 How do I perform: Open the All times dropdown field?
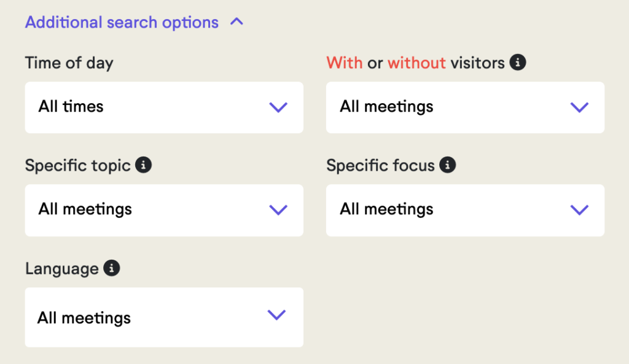pyautogui.click(x=164, y=107)
